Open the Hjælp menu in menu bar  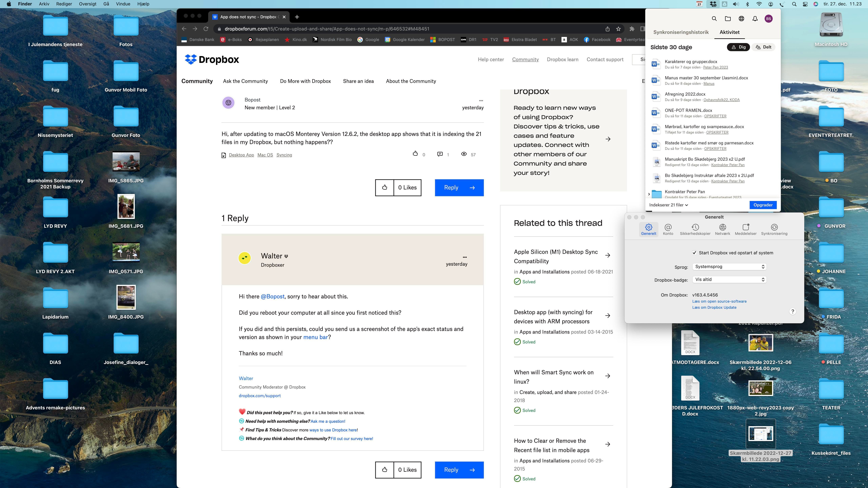(143, 4)
